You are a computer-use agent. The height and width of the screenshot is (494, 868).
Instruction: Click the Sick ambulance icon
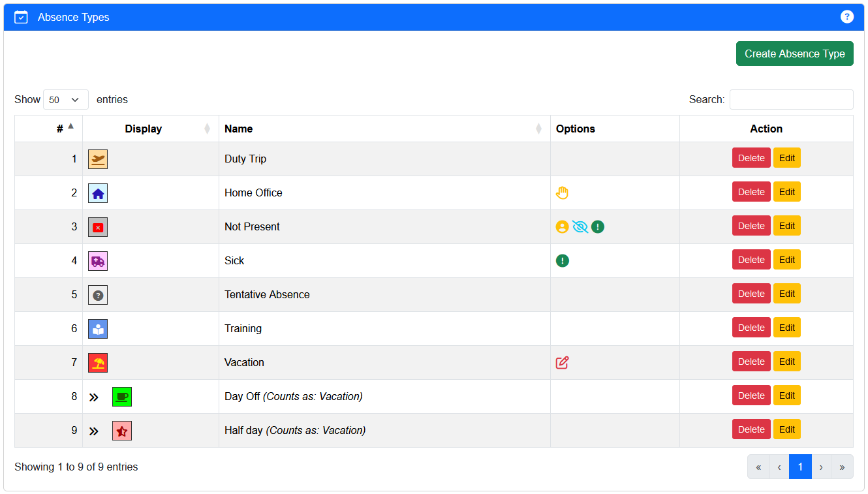pos(98,261)
